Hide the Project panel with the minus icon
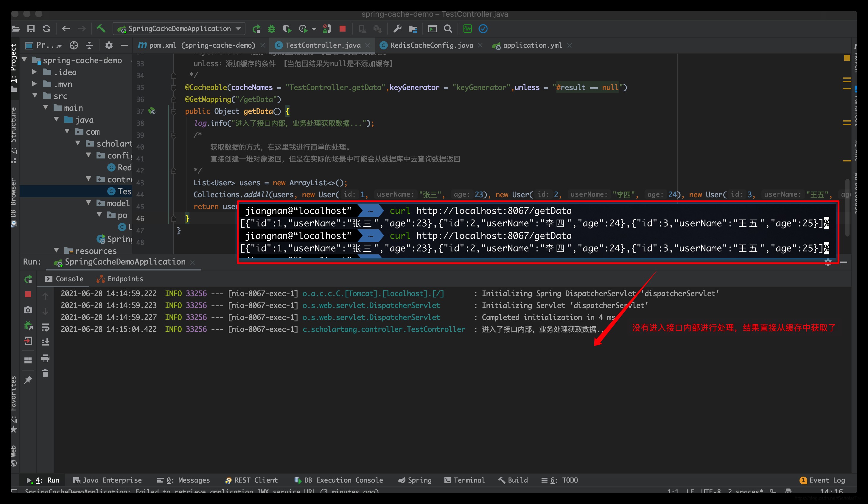 (x=124, y=45)
